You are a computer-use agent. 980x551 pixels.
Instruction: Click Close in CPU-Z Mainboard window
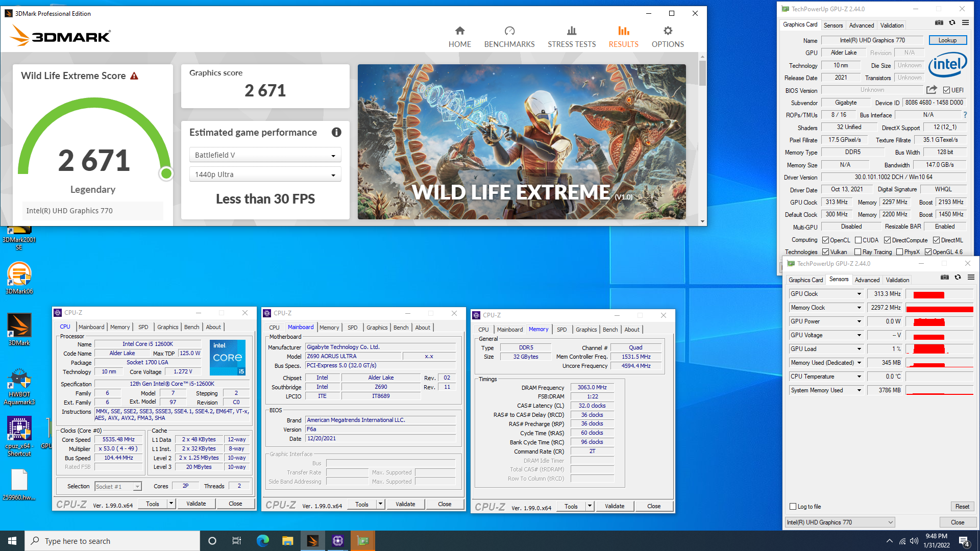(x=445, y=504)
